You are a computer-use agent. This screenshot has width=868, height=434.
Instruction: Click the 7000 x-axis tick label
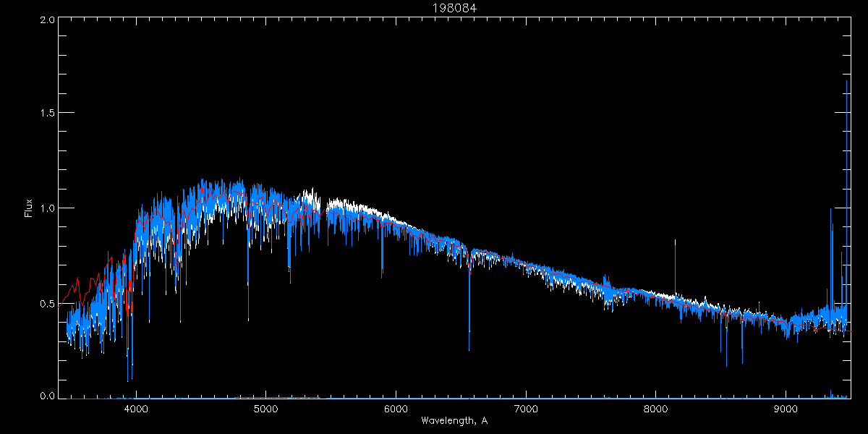click(x=526, y=409)
